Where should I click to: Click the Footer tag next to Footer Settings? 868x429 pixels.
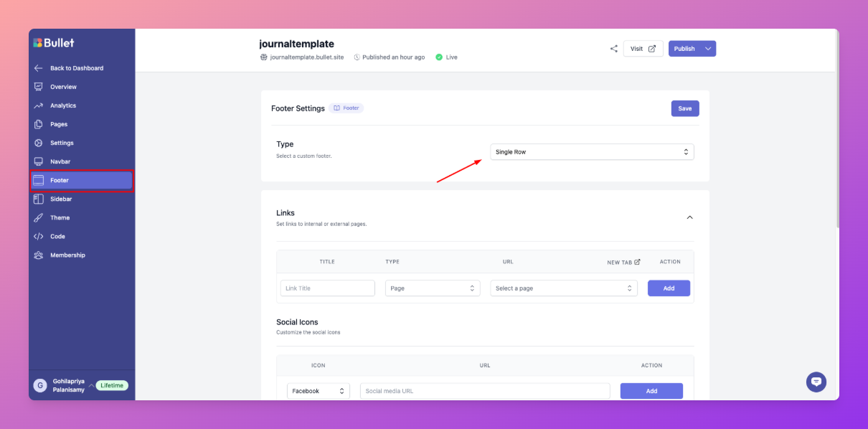[x=346, y=108]
